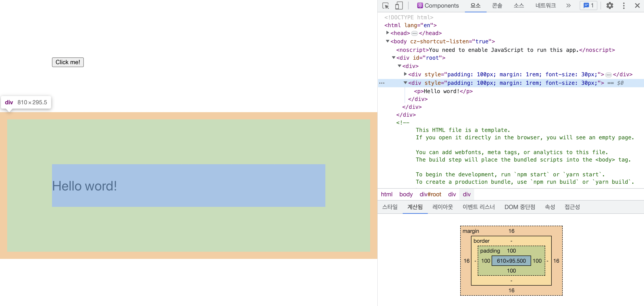
Task: Expand the first padded div
Action: tap(405, 74)
